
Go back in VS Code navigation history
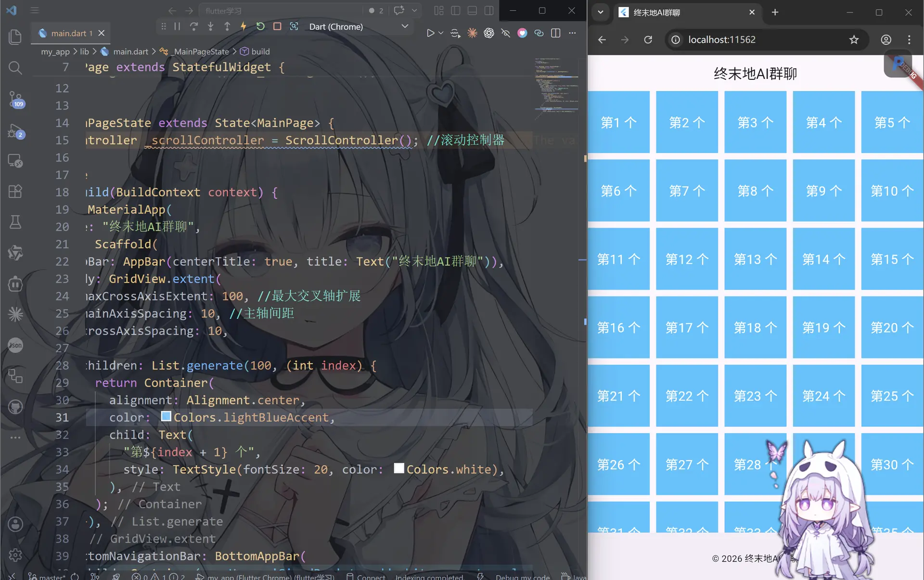(x=172, y=11)
